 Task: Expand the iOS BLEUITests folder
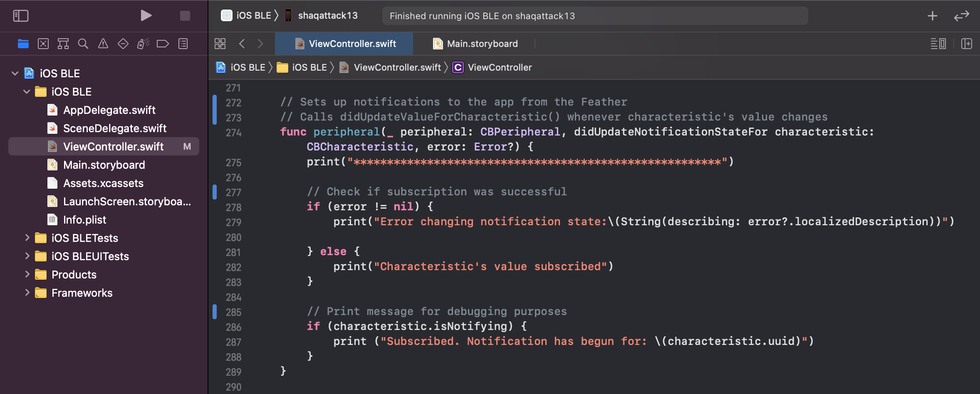tap(27, 256)
